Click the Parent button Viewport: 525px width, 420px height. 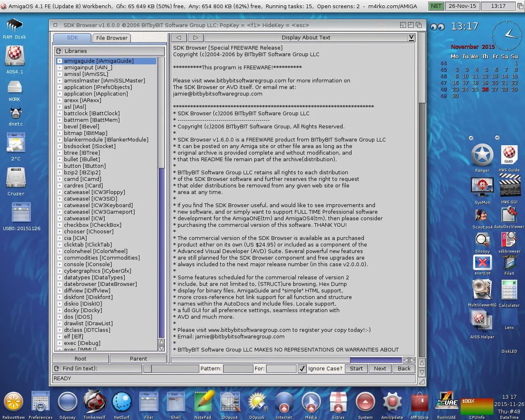click(138, 358)
